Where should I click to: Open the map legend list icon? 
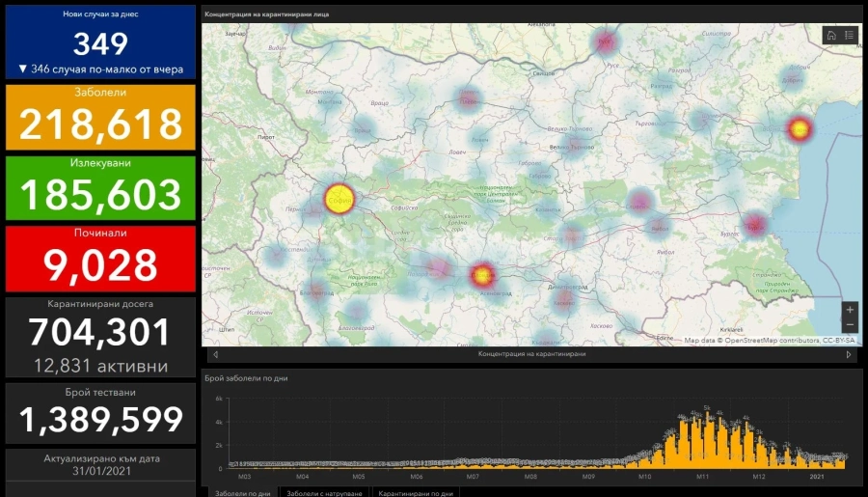[849, 36]
